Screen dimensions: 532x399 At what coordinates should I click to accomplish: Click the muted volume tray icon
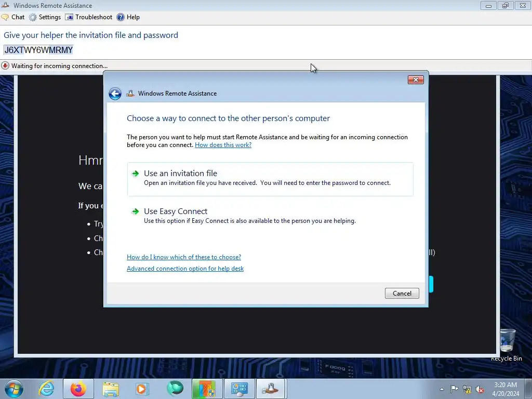[480, 389]
